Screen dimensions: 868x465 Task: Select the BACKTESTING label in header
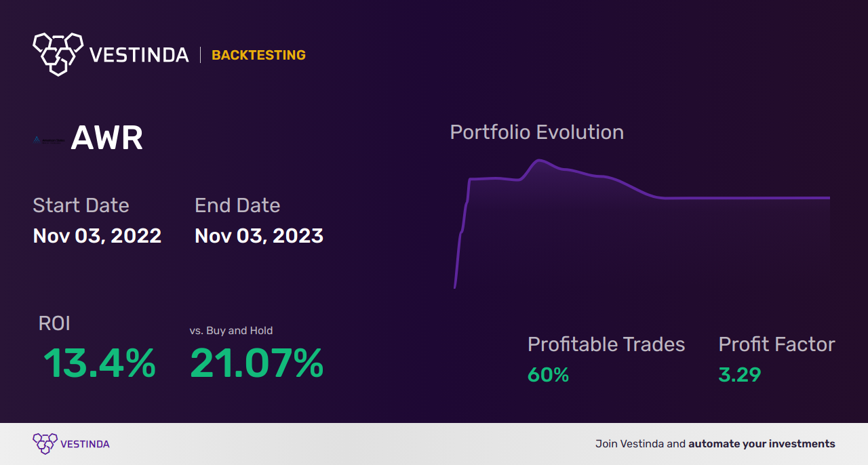(x=258, y=56)
